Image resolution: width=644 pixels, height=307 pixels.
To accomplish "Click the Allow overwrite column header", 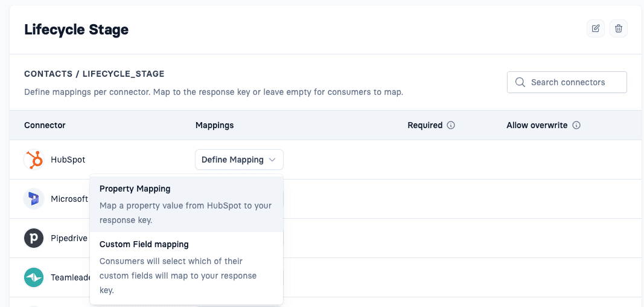I will pyautogui.click(x=537, y=125).
